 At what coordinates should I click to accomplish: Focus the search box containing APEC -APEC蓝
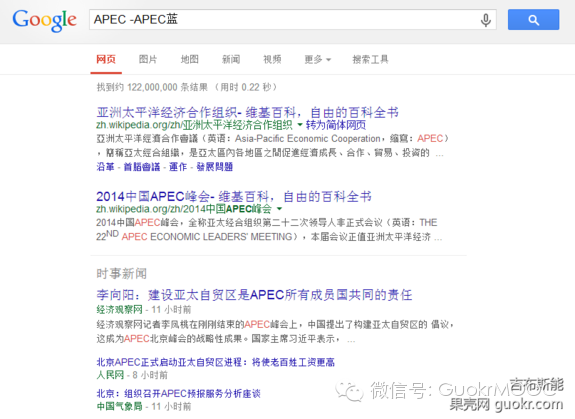tap(293, 20)
